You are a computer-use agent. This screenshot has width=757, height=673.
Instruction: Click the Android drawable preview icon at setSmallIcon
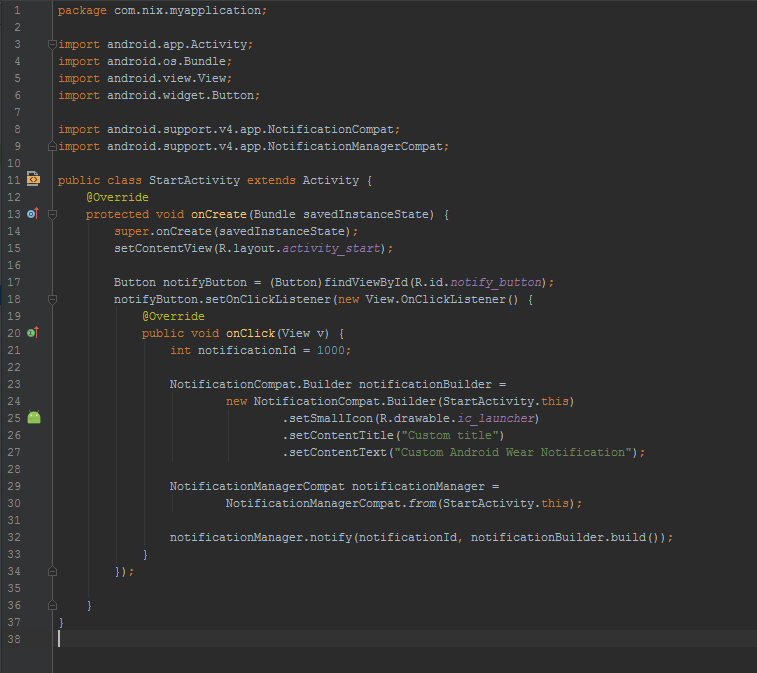tap(34, 417)
